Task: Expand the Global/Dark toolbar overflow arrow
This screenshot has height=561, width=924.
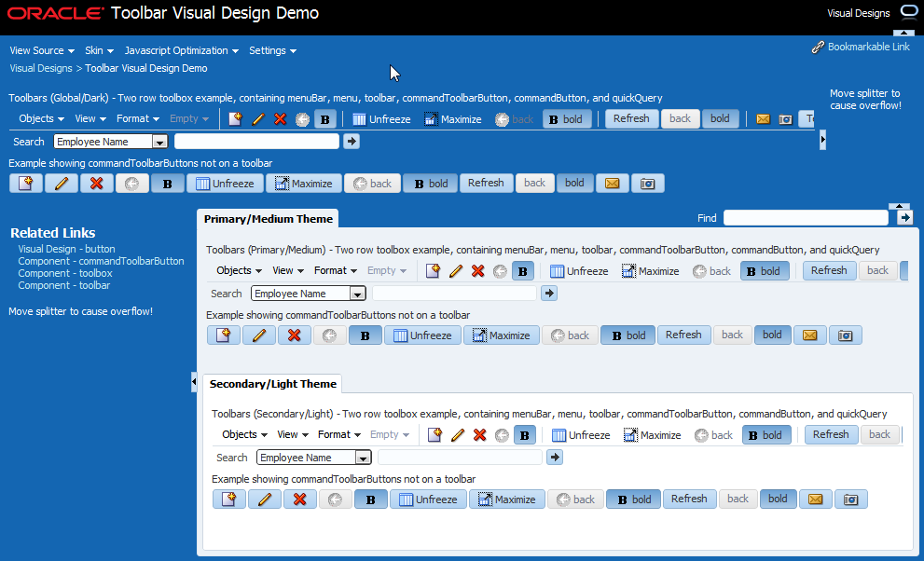Action: (x=822, y=140)
